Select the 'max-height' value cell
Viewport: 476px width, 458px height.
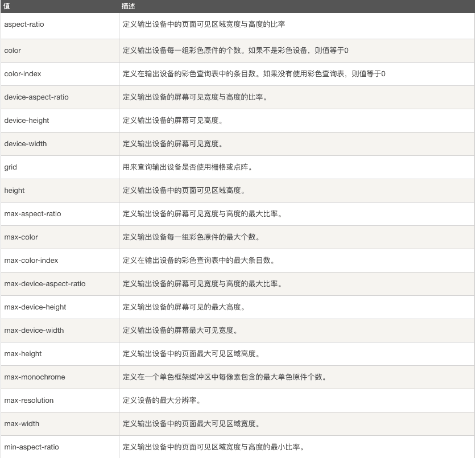(x=60, y=354)
